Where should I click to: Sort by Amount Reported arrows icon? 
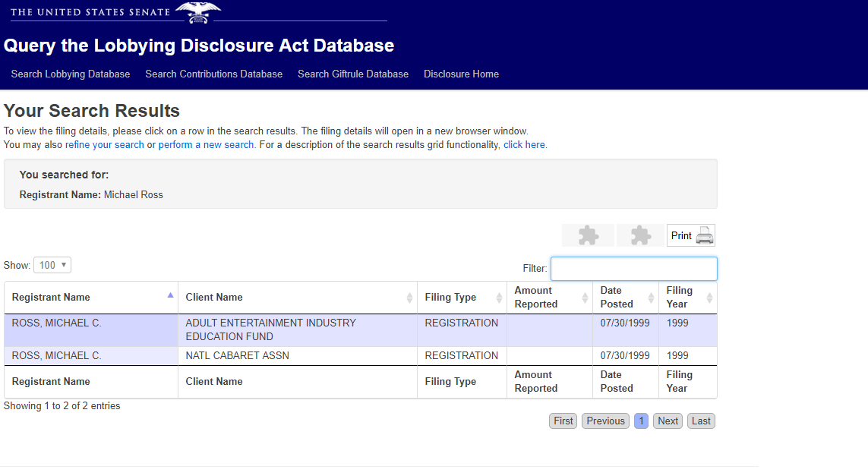[x=585, y=298]
